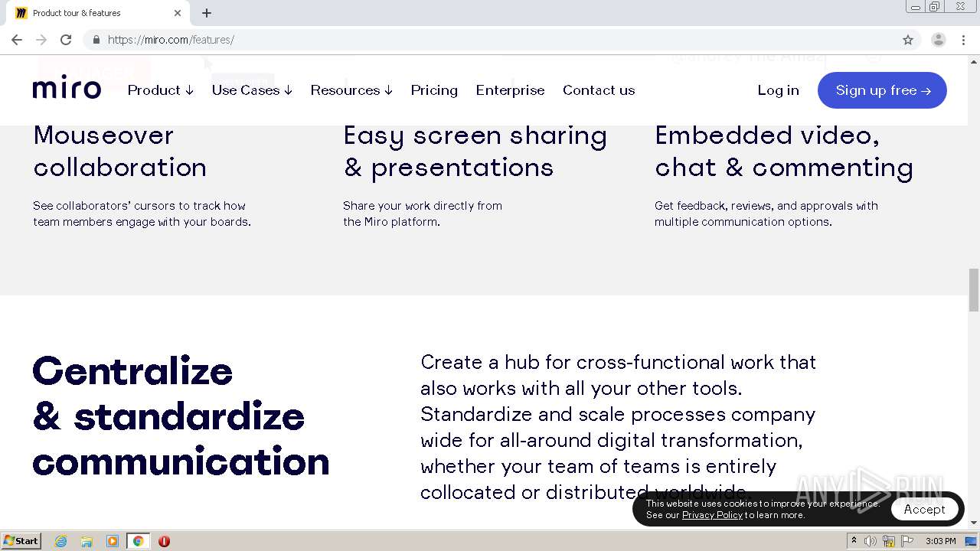Select the Product tour & features tab
The width and height of the screenshot is (980, 551).
coord(98,13)
